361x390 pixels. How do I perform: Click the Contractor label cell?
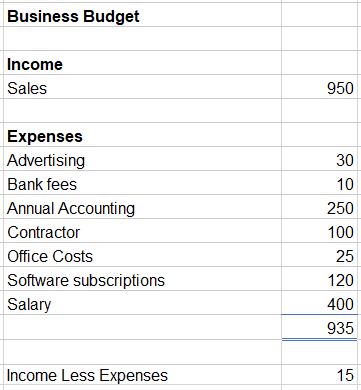click(x=142, y=231)
